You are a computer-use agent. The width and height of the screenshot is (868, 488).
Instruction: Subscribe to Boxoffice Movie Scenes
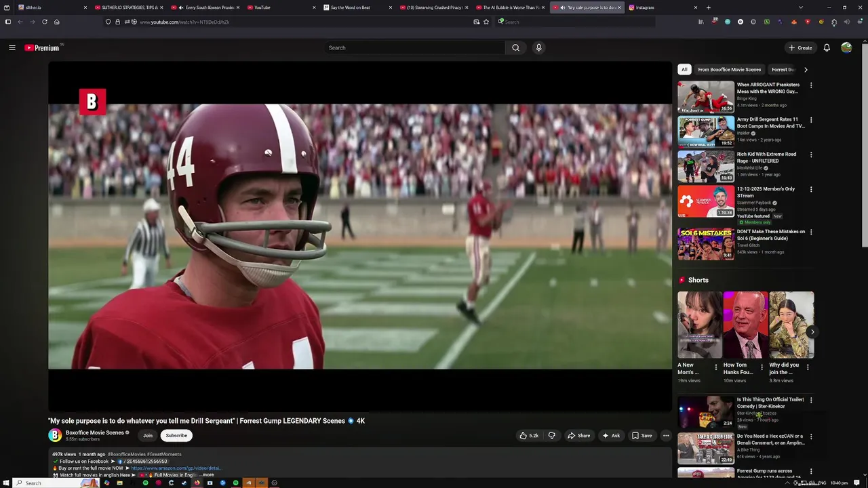coord(176,436)
